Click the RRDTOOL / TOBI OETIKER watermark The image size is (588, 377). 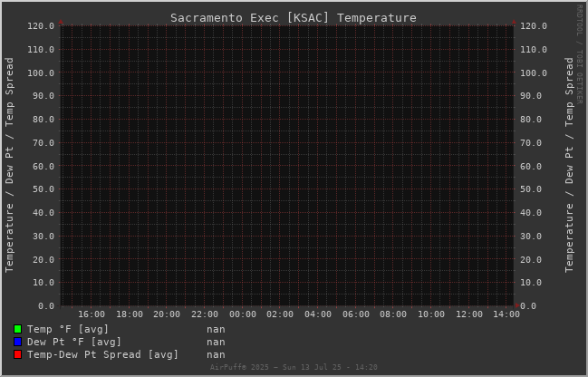tap(579, 54)
